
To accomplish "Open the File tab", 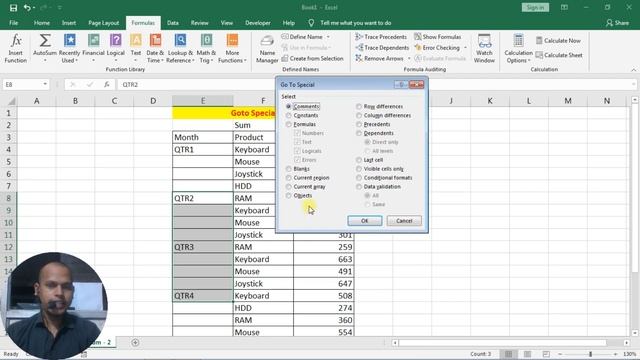I will tap(13, 23).
